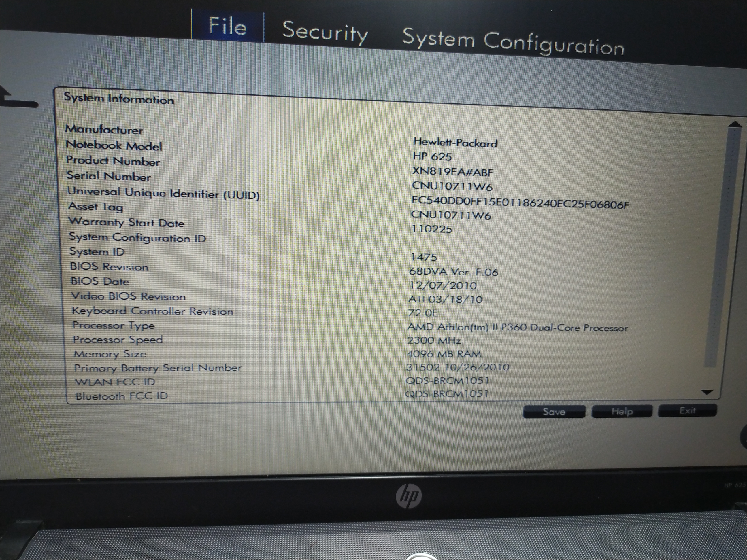747x560 pixels.
Task: Select System ID value 1475
Action: (424, 257)
